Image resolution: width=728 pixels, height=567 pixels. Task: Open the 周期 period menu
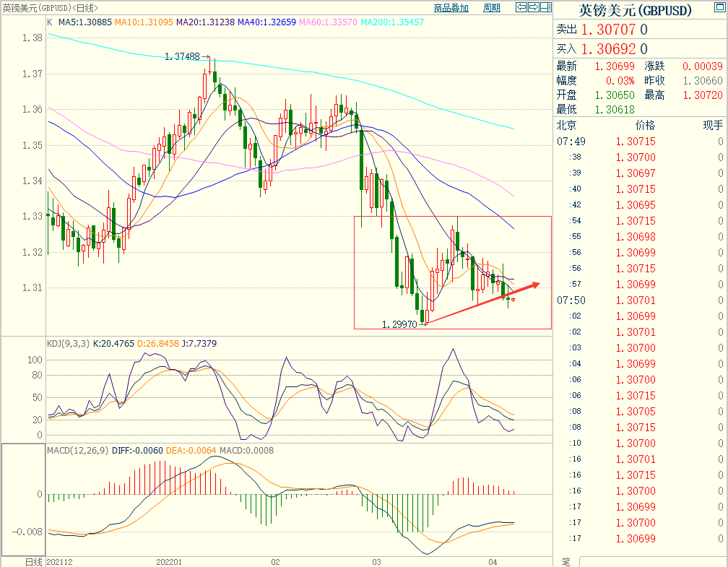point(491,8)
